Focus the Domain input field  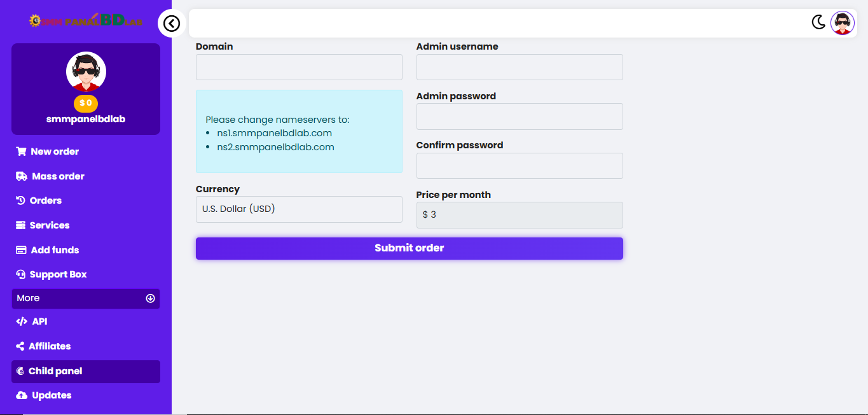click(299, 67)
